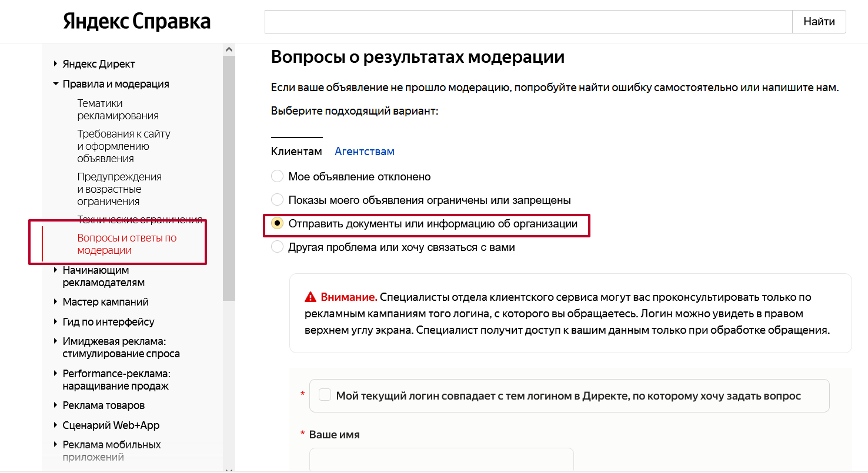868x473 pixels.
Task: Expand the Мастер кампаний section
Action: tap(55, 302)
